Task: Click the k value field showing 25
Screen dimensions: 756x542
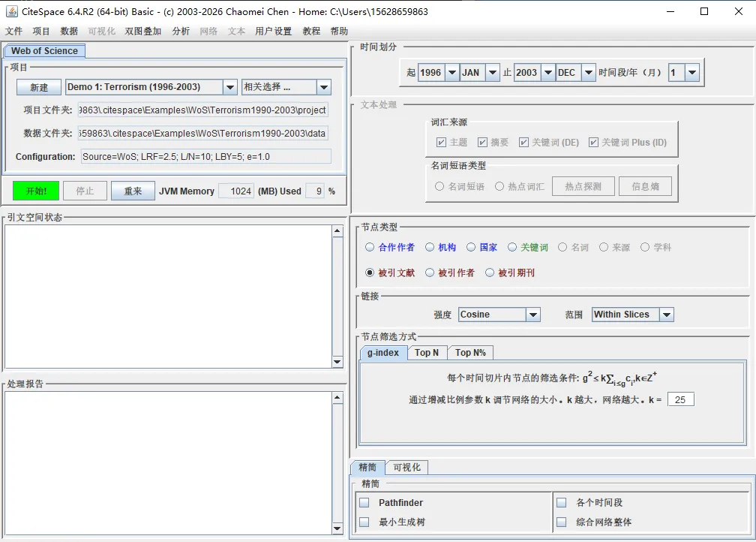Action: click(x=680, y=399)
